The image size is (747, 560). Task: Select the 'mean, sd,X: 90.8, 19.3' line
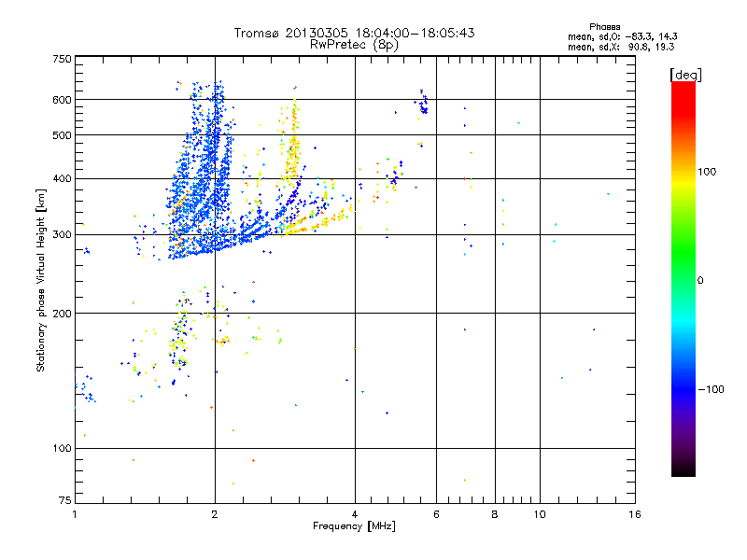pos(621,47)
